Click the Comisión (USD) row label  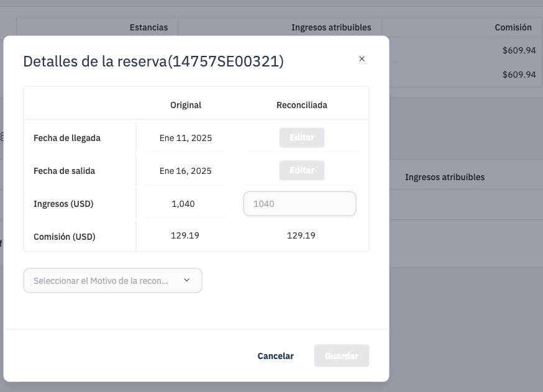coord(65,237)
